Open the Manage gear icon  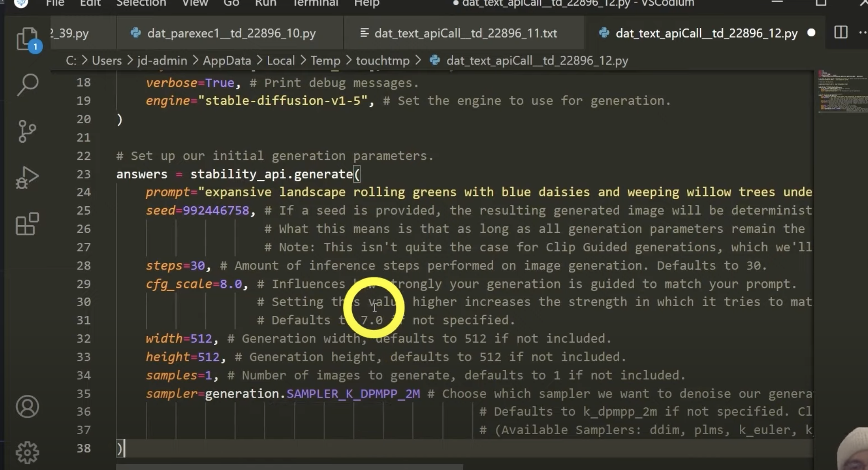tap(27, 452)
